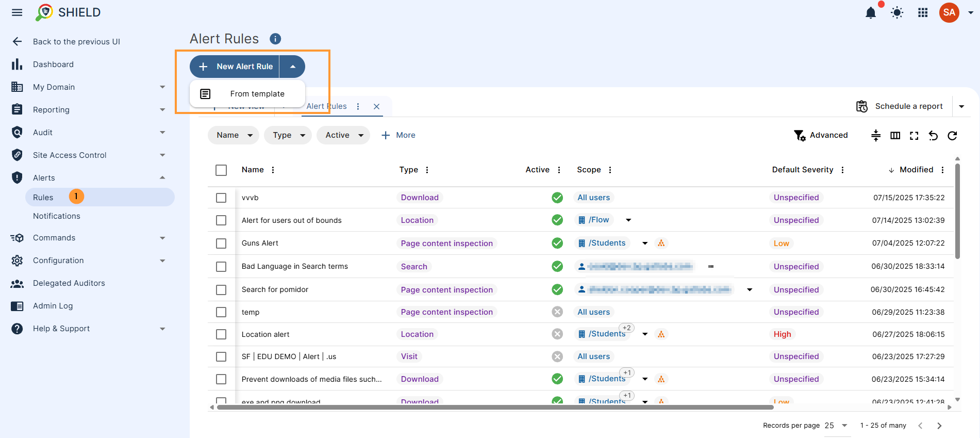Close the Alert Rules view tab

tap(376, 106)
